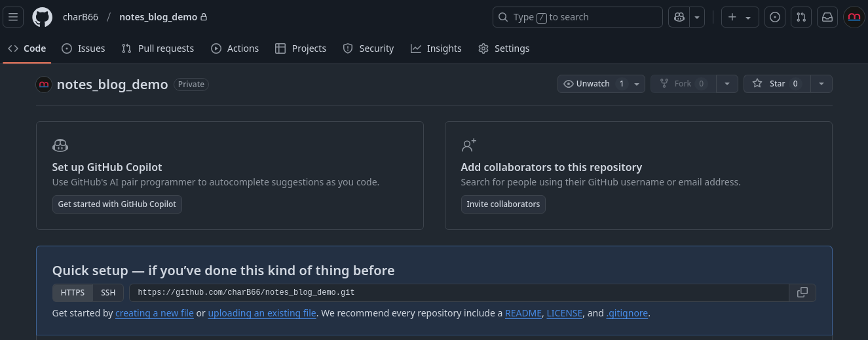Focus the 'Type / to search' box

tap(578, 17)
